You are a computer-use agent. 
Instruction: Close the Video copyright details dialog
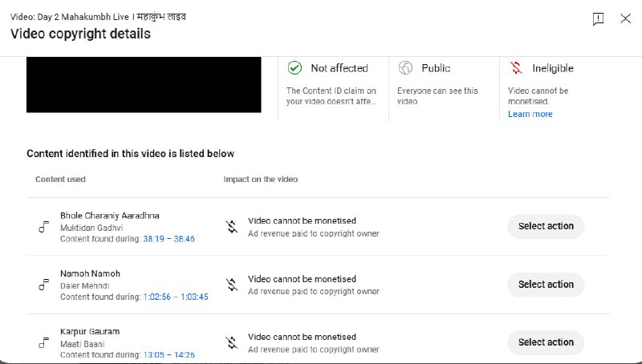click(x=625, y=18)
